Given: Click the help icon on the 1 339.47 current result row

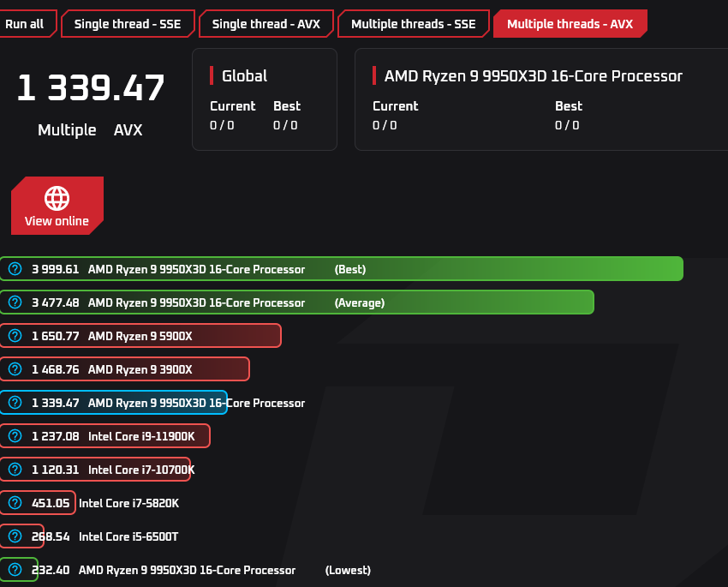Looking at the screenshot, I should pyautogui.click(x=15, y=403).
